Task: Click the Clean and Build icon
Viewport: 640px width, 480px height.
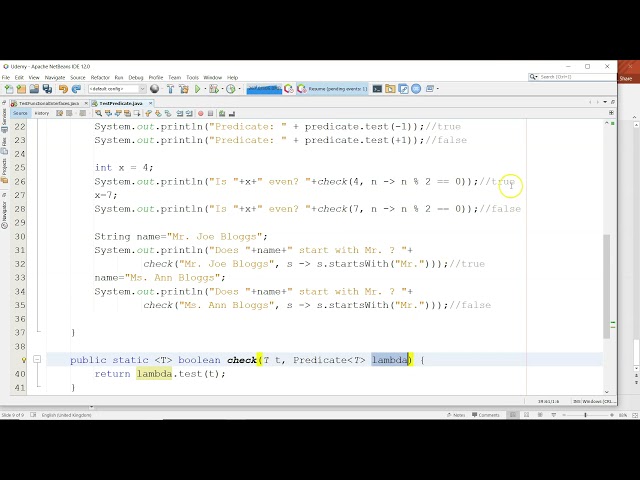Action: click(x=184, y=89)
